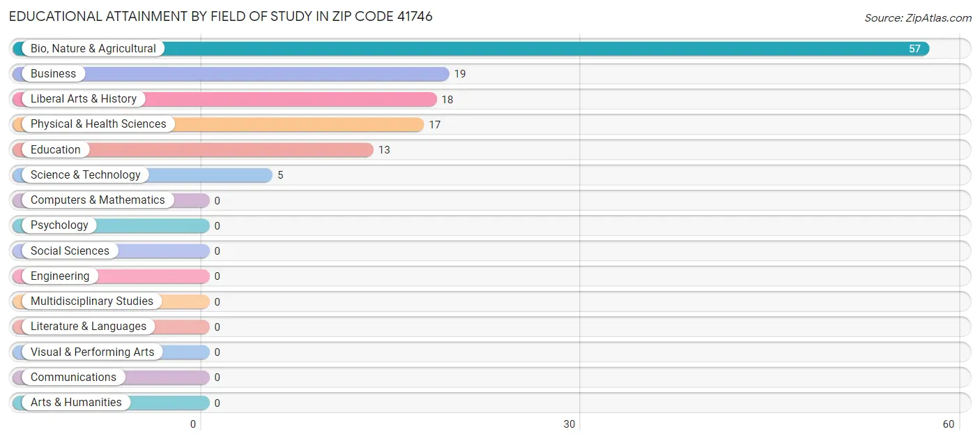This screenshot has width=980, height=441.
Task: Click the value 5 beside Science & Technology bar
Action: 280,175
